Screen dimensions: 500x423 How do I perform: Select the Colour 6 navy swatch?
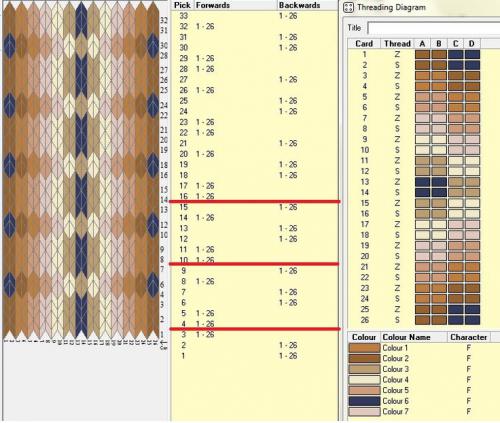[x=364, y=401]
